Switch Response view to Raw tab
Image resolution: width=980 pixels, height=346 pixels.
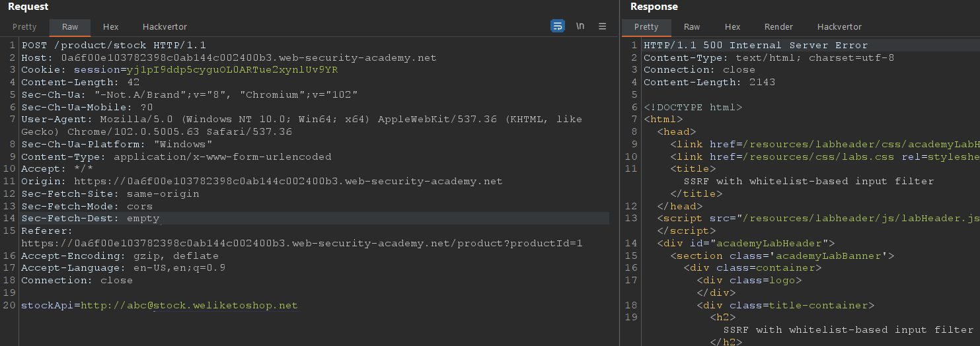click(x=692, y=27)
